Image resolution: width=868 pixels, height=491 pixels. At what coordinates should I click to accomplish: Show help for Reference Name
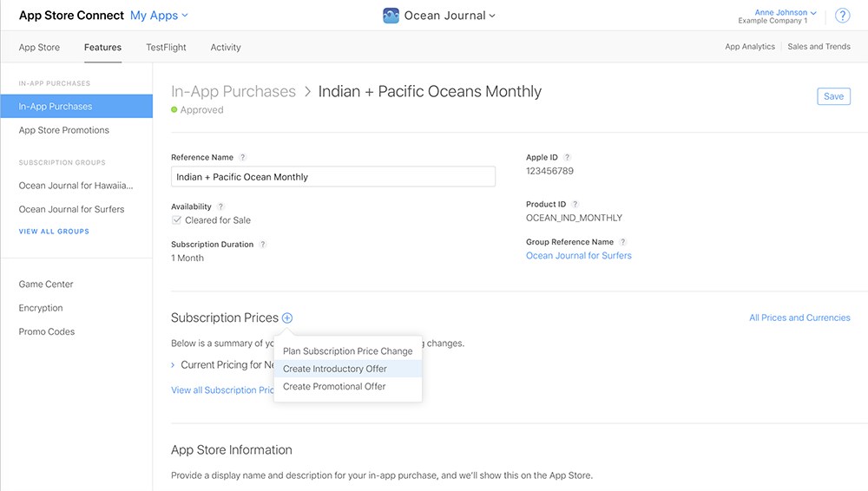point(242,157)
